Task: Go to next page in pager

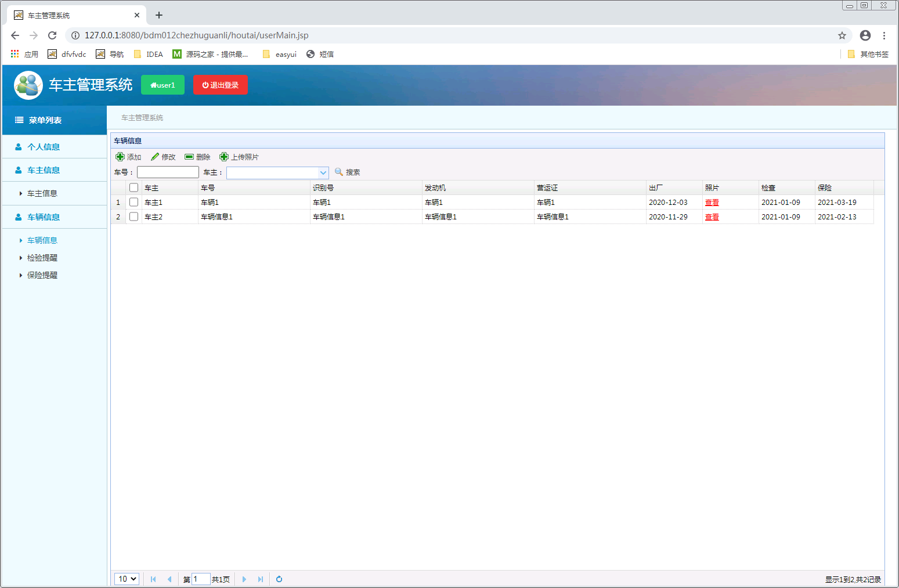Action: pyautogui.click(x=244, y=579)
